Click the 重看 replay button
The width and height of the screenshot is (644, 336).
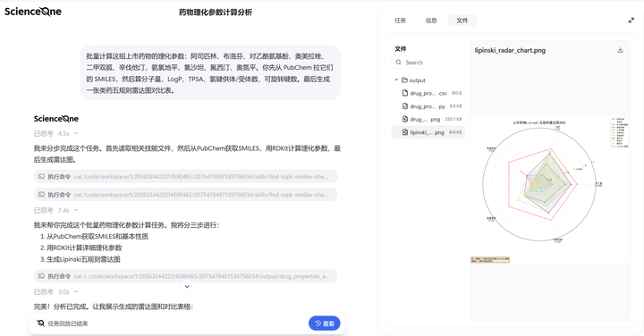point(324,323)
